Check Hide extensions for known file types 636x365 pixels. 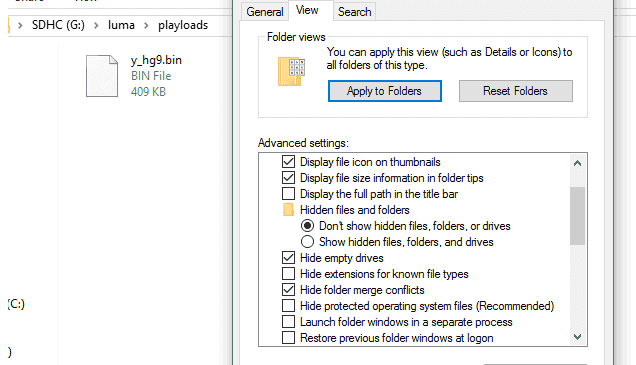coord(288,274)
